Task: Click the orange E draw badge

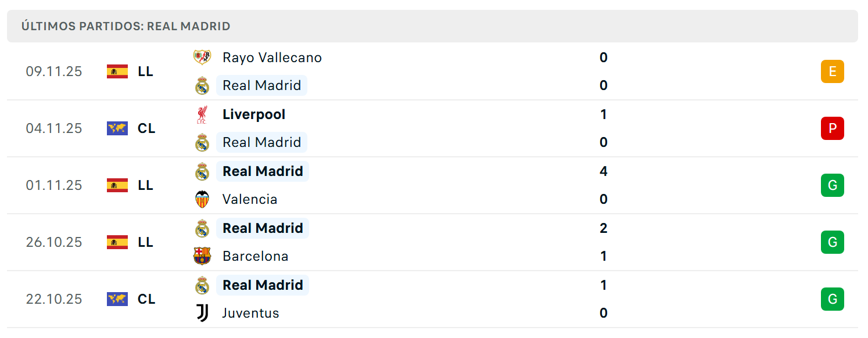Action: click(x=832, y=71)
